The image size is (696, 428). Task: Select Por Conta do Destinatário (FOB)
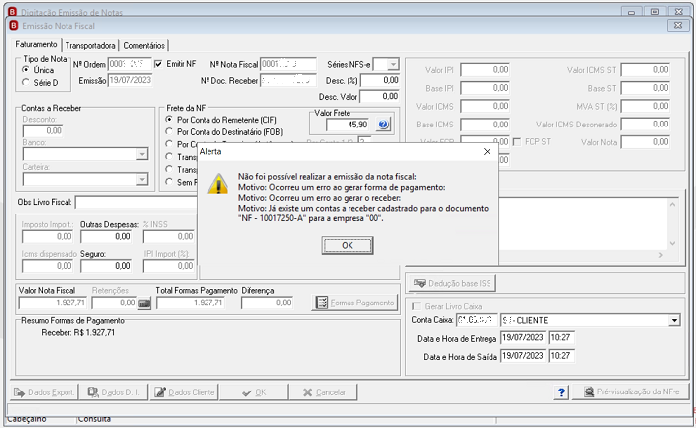(169, 131)
